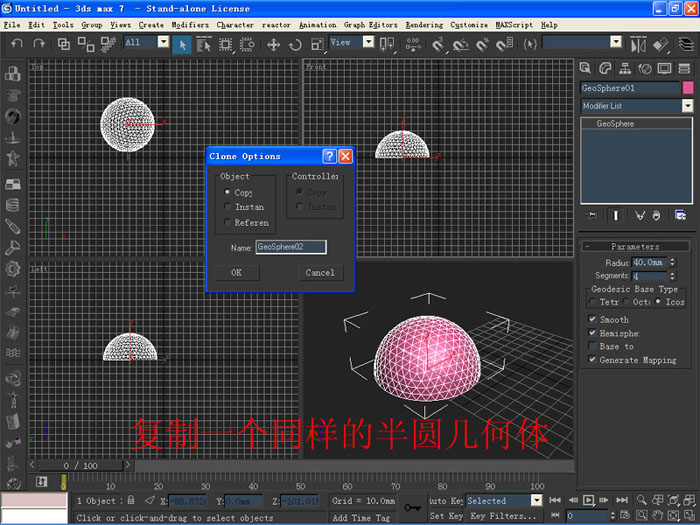Click the Play Animation button

(588, 500)
